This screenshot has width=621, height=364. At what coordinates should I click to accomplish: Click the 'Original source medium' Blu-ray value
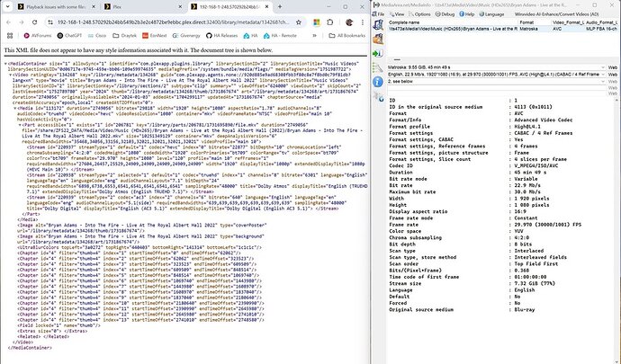[524, 309]
